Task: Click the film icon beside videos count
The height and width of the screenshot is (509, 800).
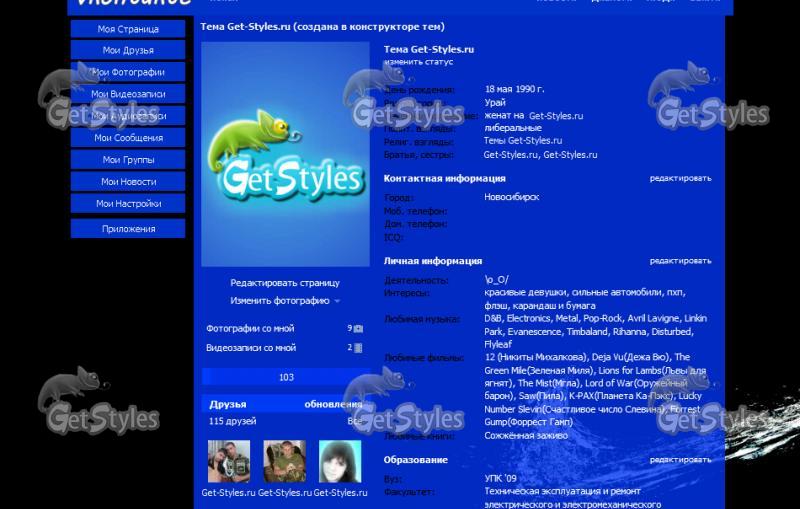Action: [358, 348]
